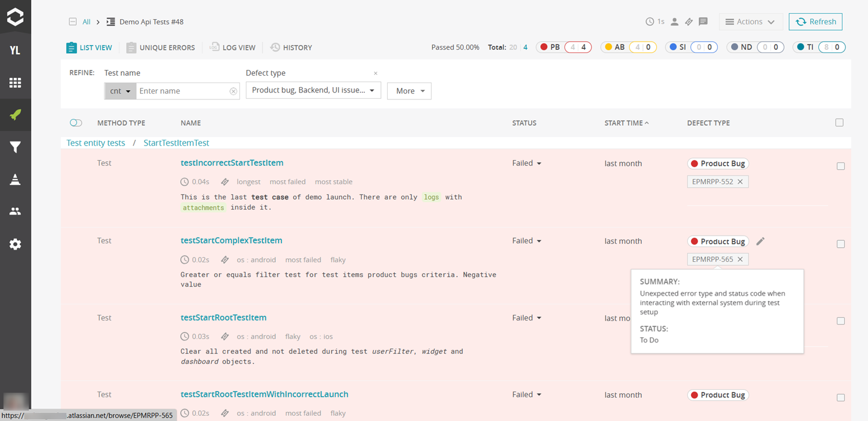Click the pencil icon to edit testStartComplexTestItem defect
This screenshot has height=421, width=868.
pos(760,241)
